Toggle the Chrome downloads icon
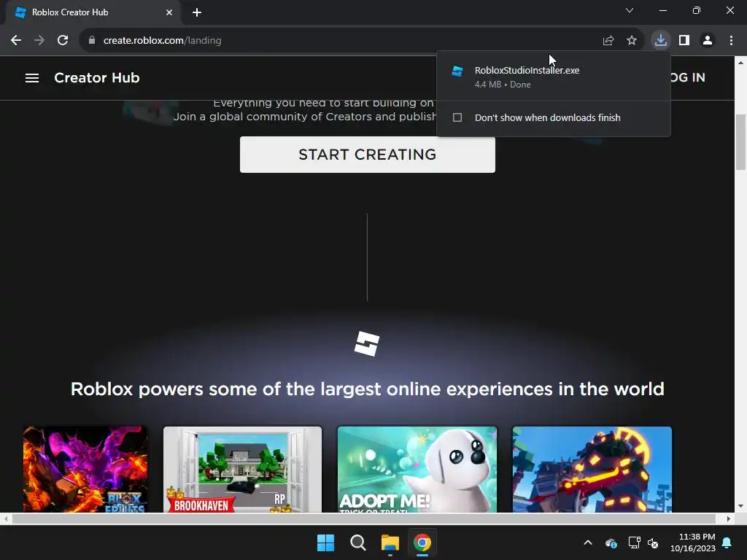This screenshot has width=747, height=560. tap(661, 40)
